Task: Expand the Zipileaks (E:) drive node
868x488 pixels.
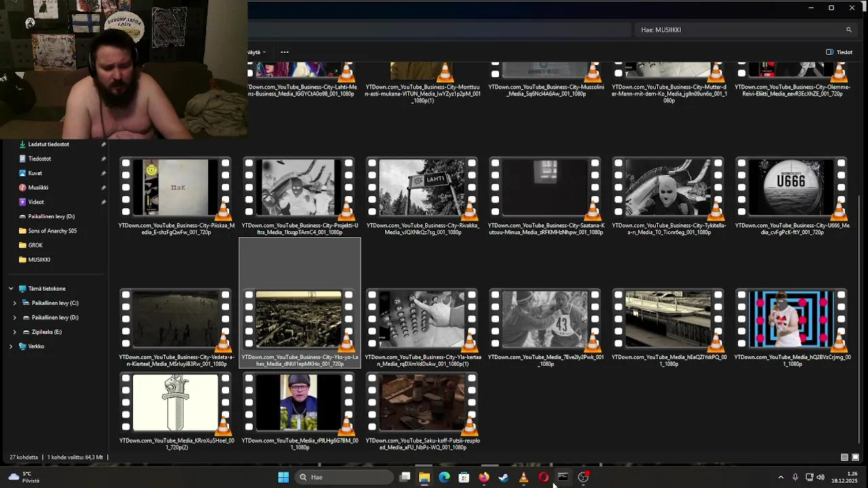Action: click(x=14, y=332)
